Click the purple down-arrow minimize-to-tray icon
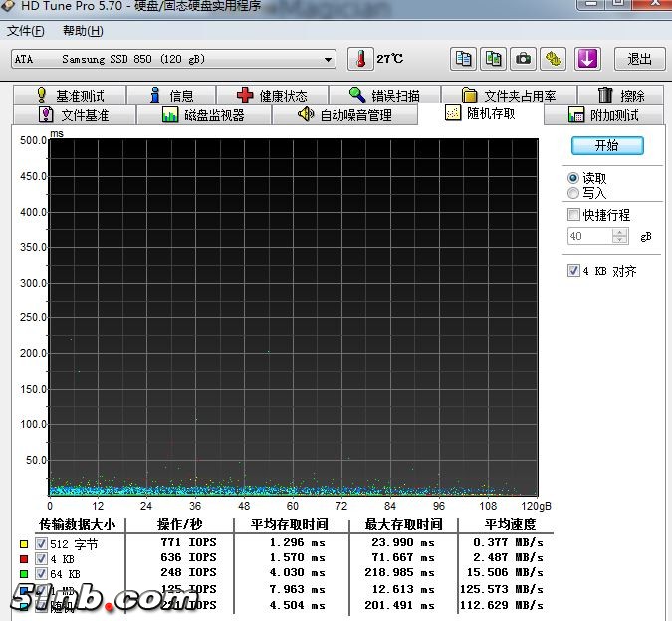 point(587,59)
